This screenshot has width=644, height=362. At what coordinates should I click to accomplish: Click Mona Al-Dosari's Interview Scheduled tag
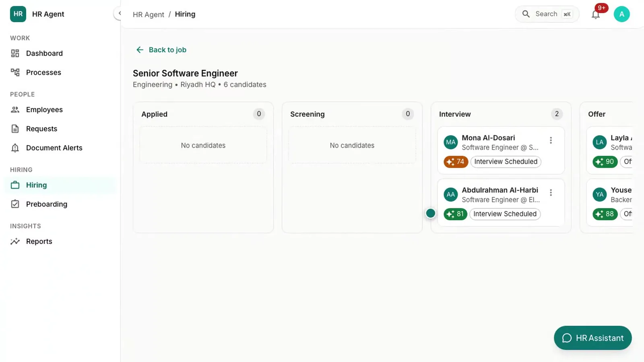(506, 162)
